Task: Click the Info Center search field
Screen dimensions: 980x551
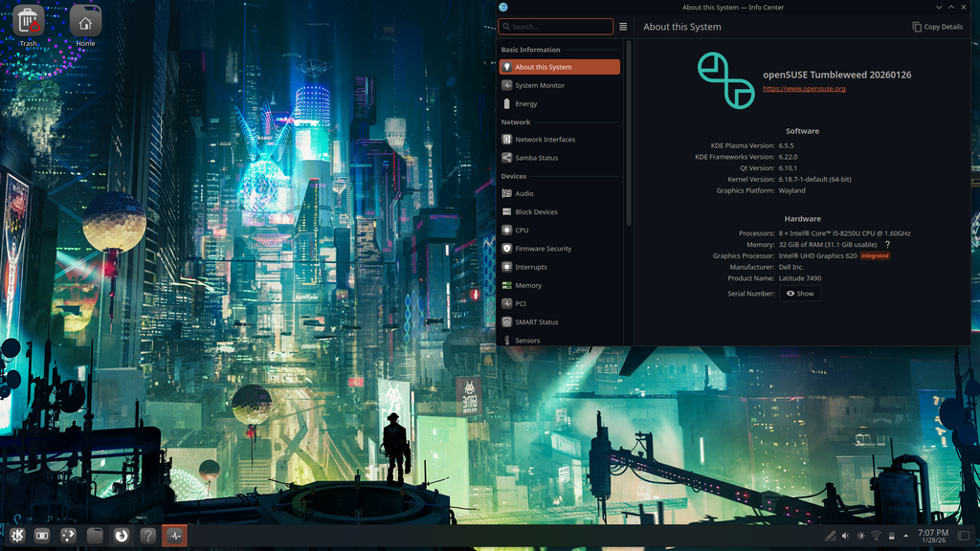Action: coord(556,26)
